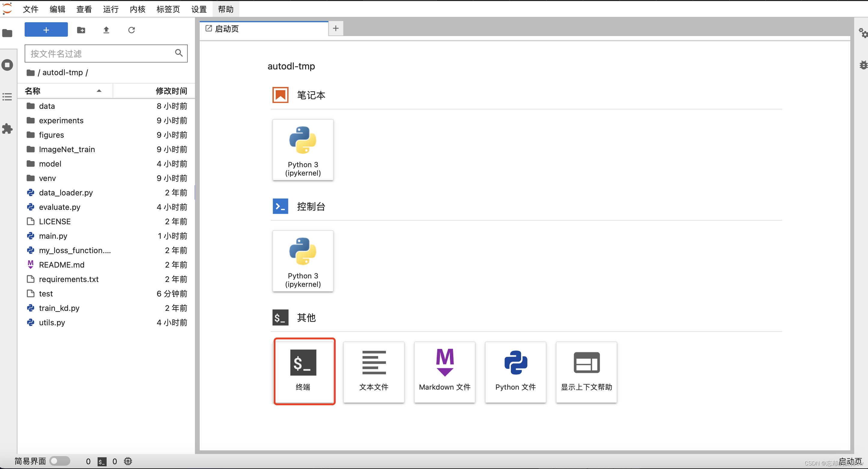Open the Table of Contents sidebar
Image resolution: width=868 pixels, height=469 pixels.
(8, 97)
